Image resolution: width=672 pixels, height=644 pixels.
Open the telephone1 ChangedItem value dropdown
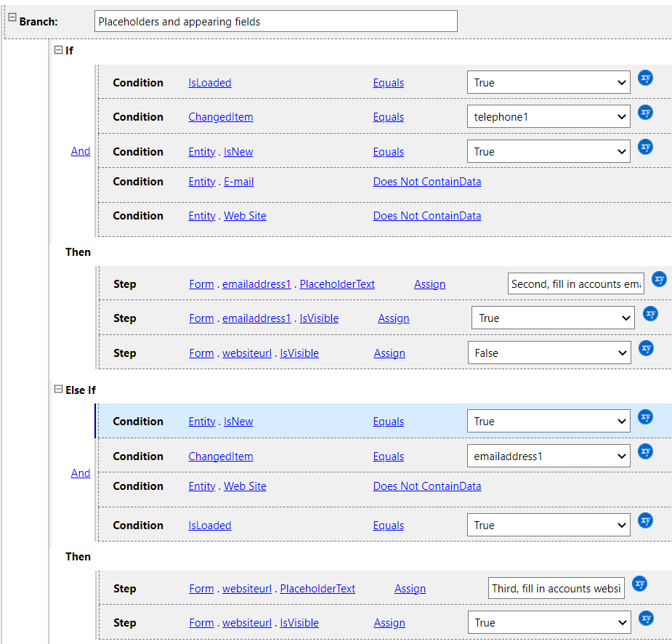[548, 117]
